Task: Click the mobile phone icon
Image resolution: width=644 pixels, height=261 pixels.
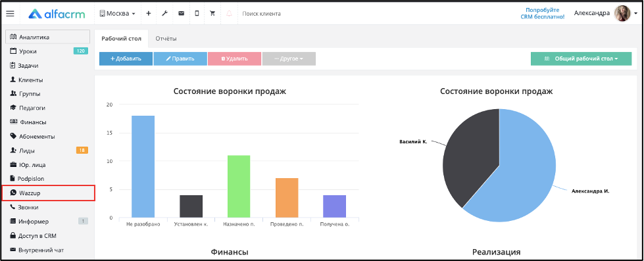Action: click(197, 14)
